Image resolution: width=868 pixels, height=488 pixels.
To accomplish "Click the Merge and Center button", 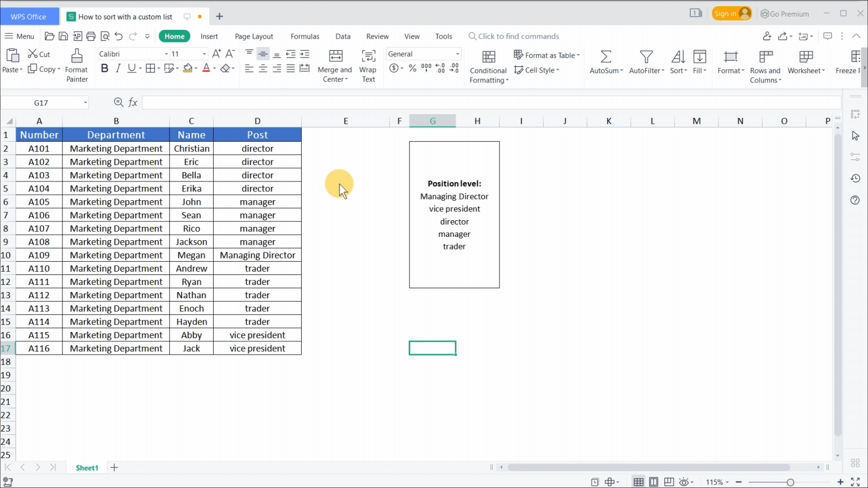I will 335,65.
